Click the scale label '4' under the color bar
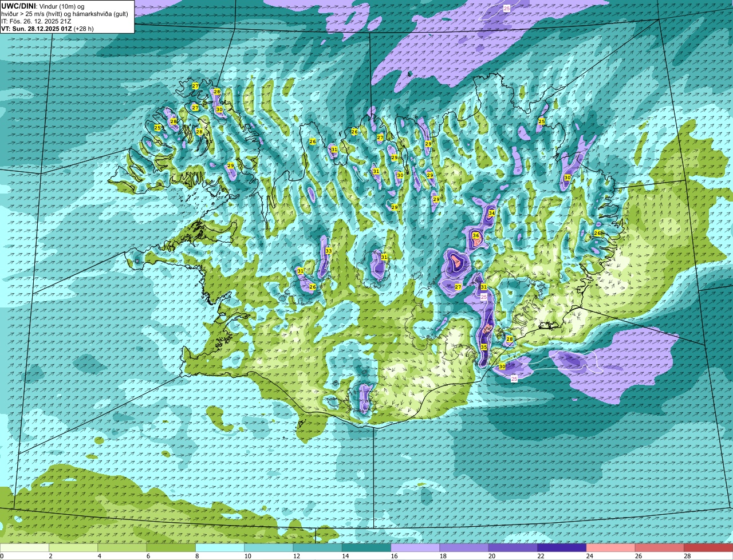 (x=100, y=556)
